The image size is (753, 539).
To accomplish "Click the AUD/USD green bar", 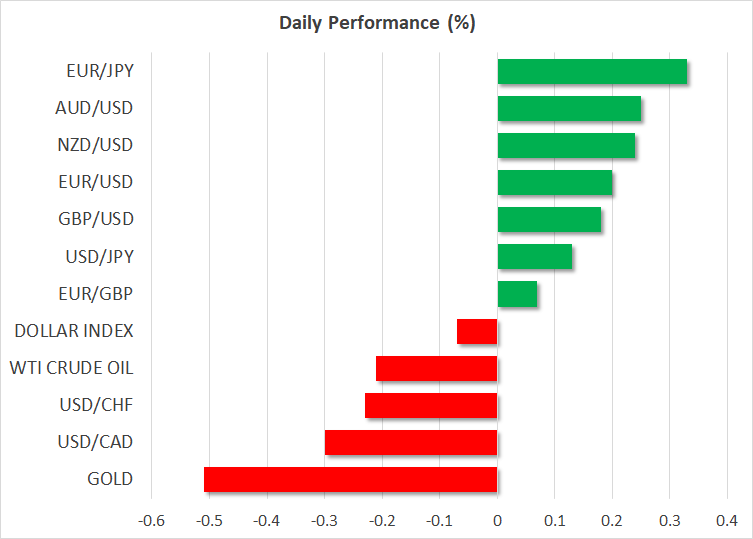I will pos(569,109).
